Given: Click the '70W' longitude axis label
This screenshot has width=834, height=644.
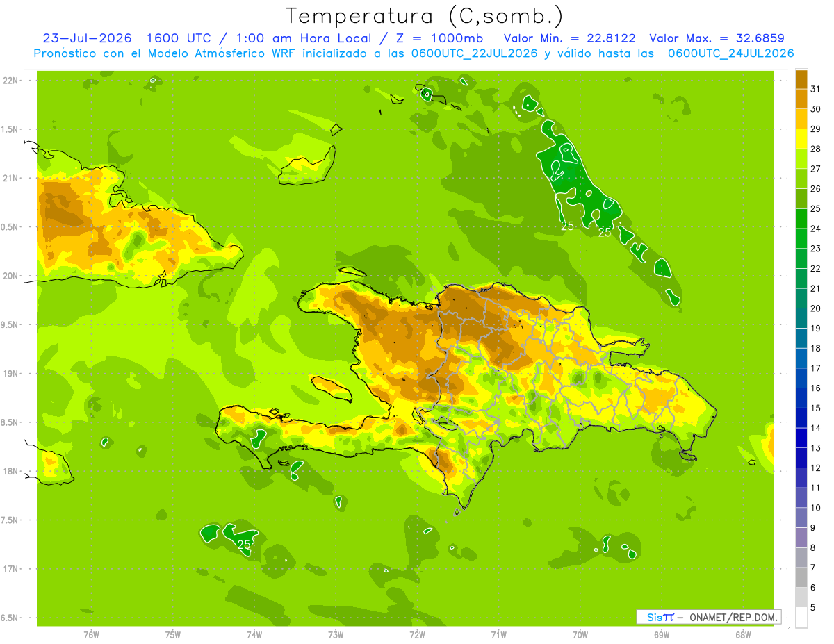Looking at the screenshot, I should (580, 635).
